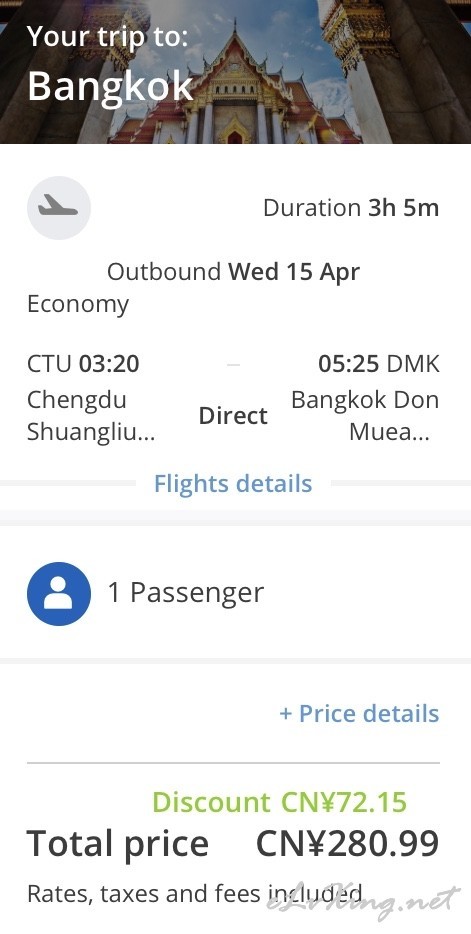471x934 pixels.
Task: Click the airplane flight icon
Action: (58, 208)
